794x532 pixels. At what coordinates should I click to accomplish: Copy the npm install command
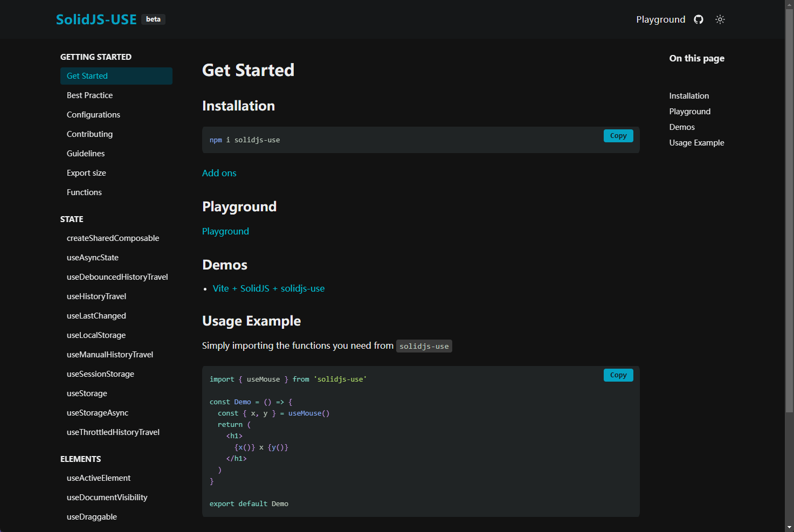[618, 136]
